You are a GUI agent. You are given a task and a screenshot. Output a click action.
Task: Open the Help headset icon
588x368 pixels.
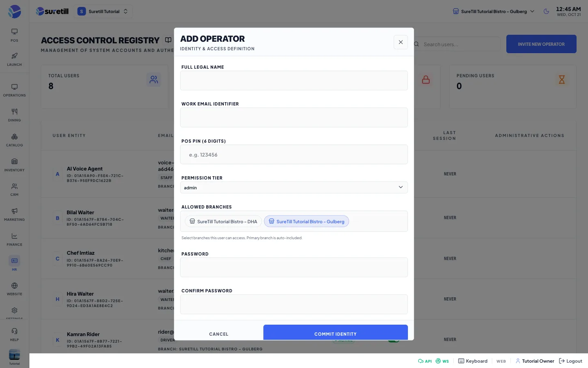click(x=14, y=334)
